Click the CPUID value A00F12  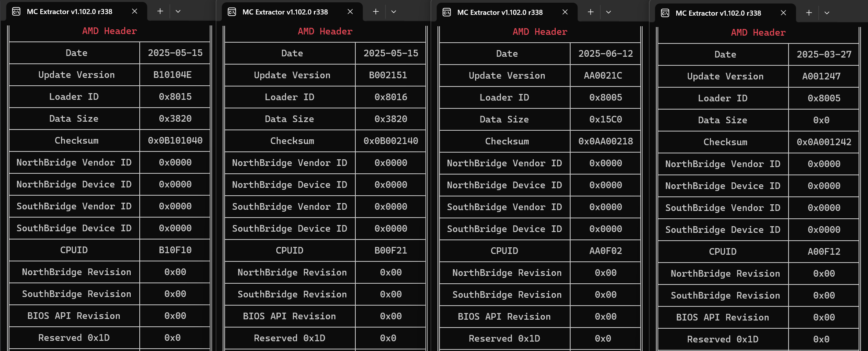824,252
